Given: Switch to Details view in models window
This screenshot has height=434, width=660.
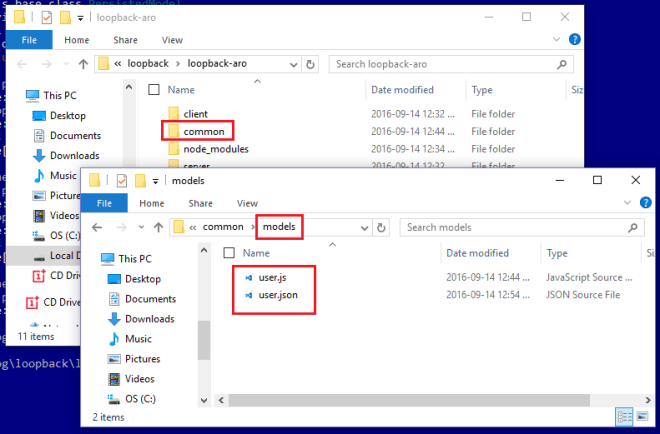Looking at the screenshot, I should pos(625,417).
